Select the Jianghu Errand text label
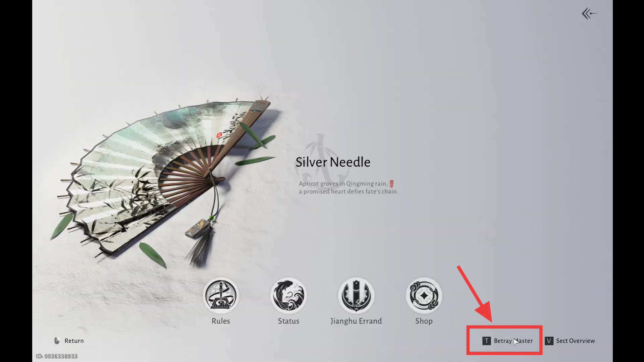The image size is (644, 362). pyautogui.click(x=356, y=321)
